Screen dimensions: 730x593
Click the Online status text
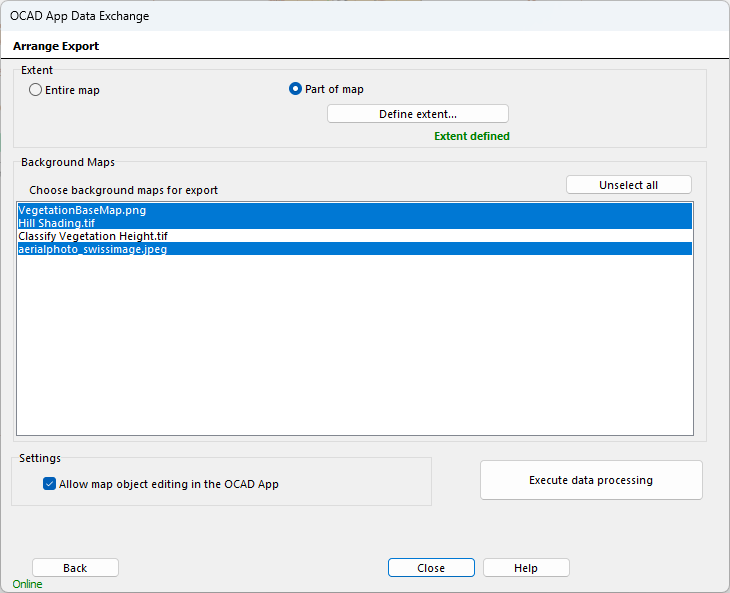(27, 584)
